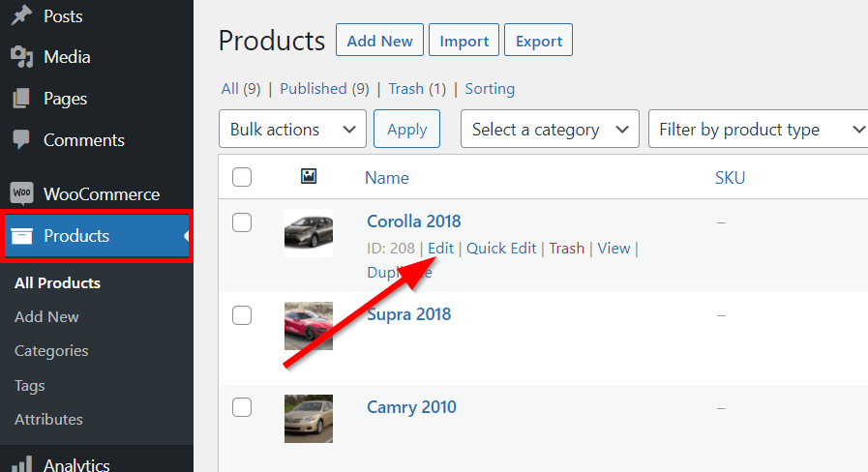Click the Comments speech bubble icon

[x=21, y=140]
